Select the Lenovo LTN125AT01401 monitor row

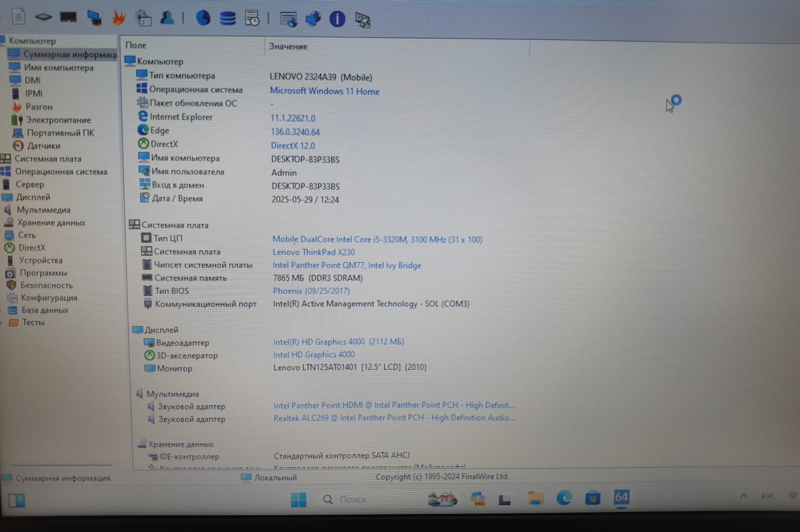pos(350,367)
